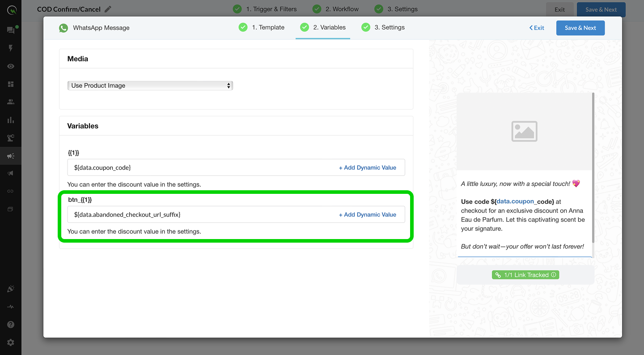Click Add Dynamic Value for the btn_{{1}} variable
644x355 pixels.
click(367, 214)
